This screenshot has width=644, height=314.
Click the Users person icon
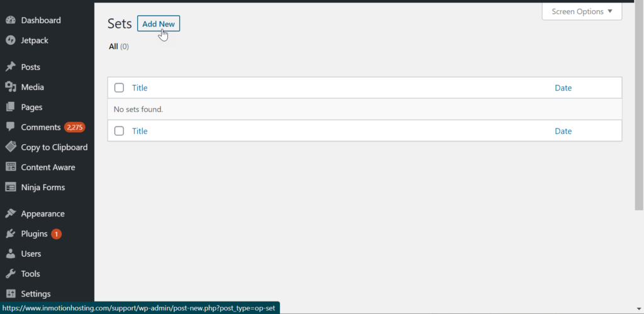click(11, 254)
